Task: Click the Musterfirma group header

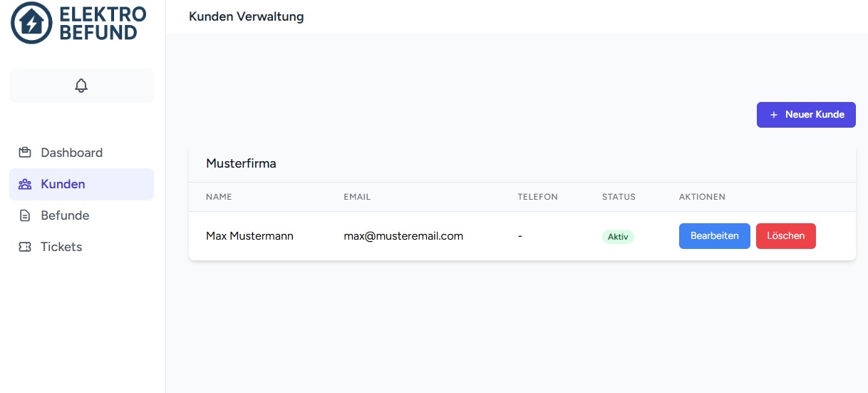Action: coord(241,163)
